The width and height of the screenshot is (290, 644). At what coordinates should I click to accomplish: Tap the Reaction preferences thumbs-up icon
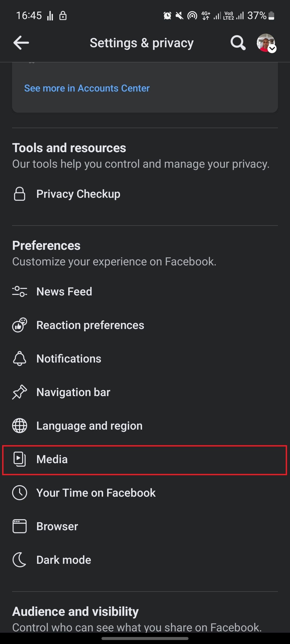(x=20, y=325)
